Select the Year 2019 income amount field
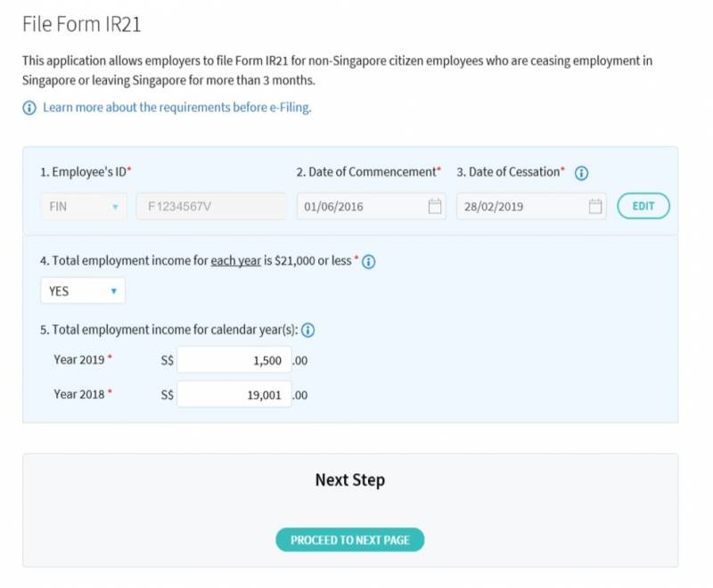Image resolution: width=713 pixels, height=588 pixels. [x=234, y=361]
